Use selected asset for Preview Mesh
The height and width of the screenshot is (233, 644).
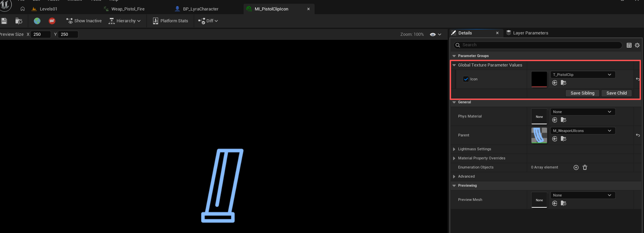[x=555, y=203]
